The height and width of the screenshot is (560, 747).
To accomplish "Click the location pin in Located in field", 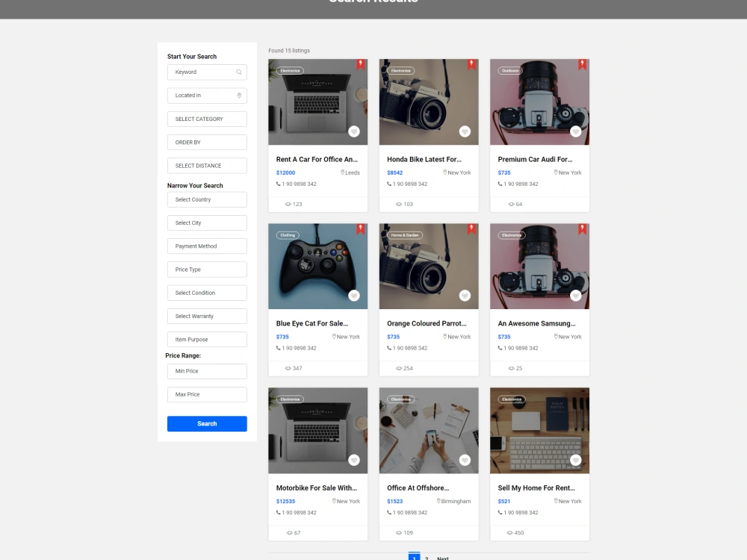I will coord(239,96).
